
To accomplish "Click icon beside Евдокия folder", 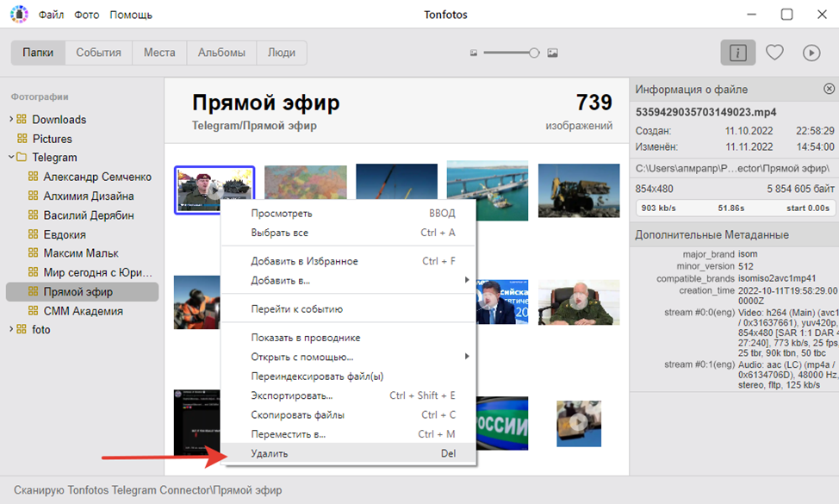I will point(34,233).
